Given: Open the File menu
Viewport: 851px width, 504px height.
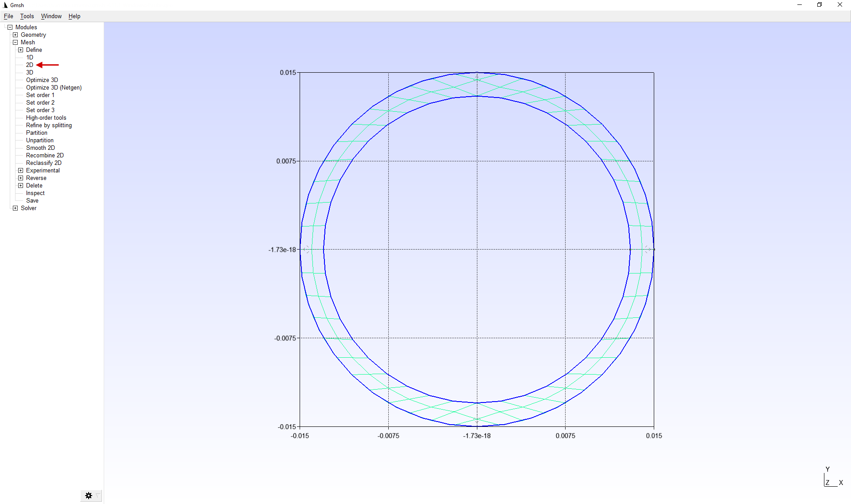Looking at the screenshot, I should tap(8, 16).
